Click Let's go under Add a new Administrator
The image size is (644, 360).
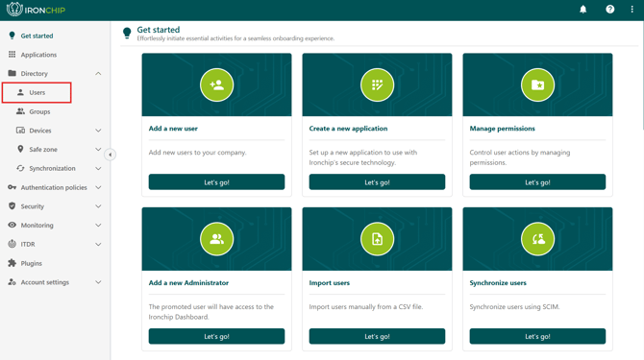pyautogui.click(x=216, y=336)
